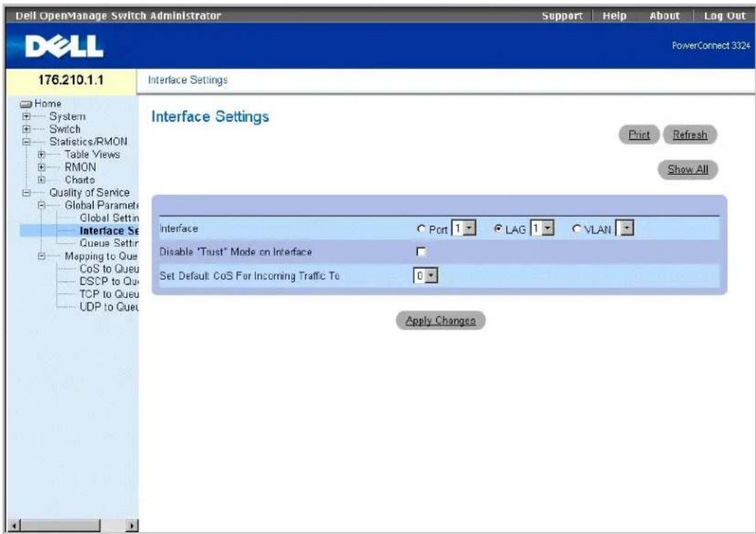Select Mapping to Queue tree item
The image size is (756, 534).
(x=101, y=256)
